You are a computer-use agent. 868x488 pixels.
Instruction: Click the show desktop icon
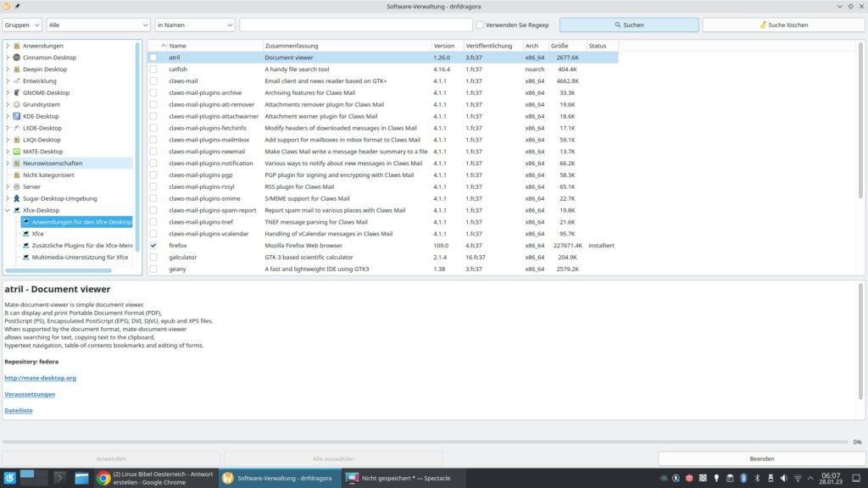click(x=856, y=478)
